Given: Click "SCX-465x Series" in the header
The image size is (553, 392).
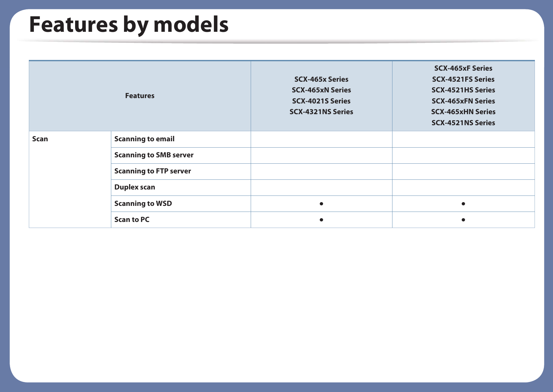Looking at the screenshot, I should 321,79.
